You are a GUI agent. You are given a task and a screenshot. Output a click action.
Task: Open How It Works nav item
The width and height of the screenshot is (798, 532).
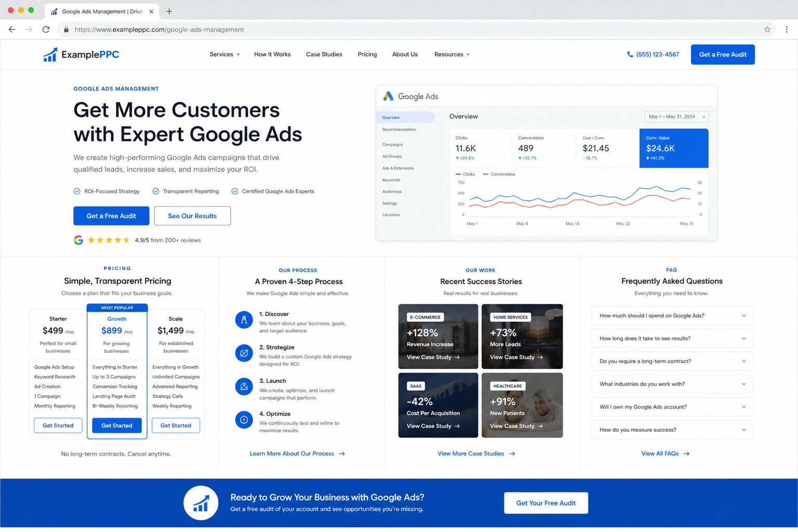[272, 55]
